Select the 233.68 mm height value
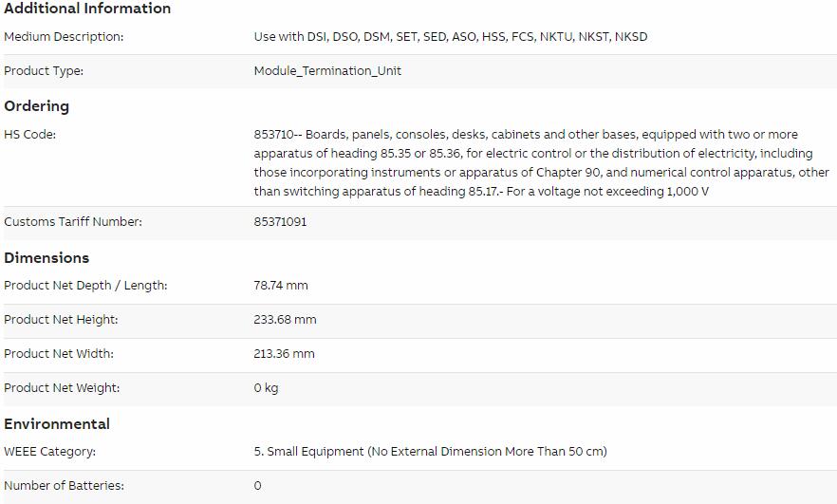Viewport: 837px width, 504px height. coord(285,320)
